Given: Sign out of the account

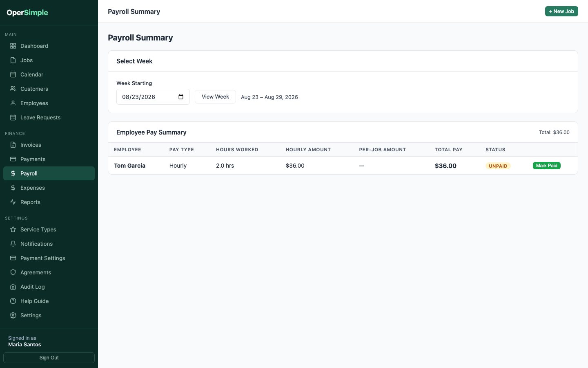Looking at the screenshot, I should (49, 358).
